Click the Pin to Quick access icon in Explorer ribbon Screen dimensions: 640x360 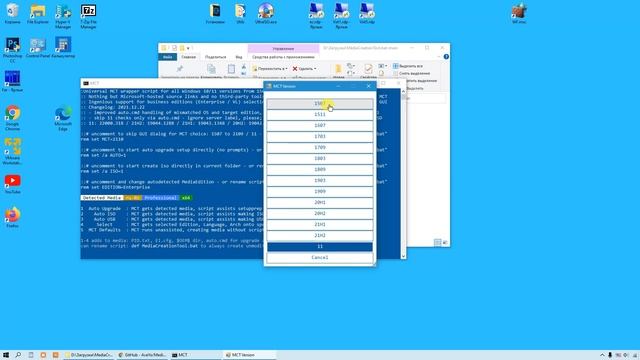(180, 69)
